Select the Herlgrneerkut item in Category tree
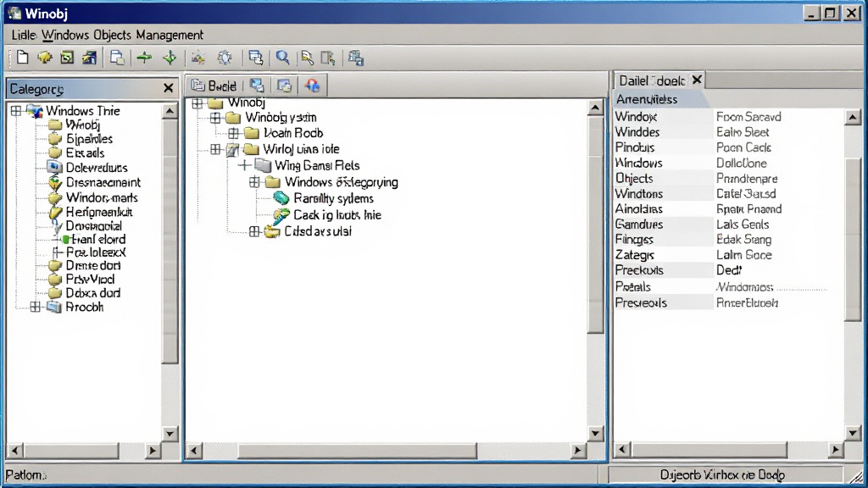Viewport: 868px width, 488px height. coord(99,212)
